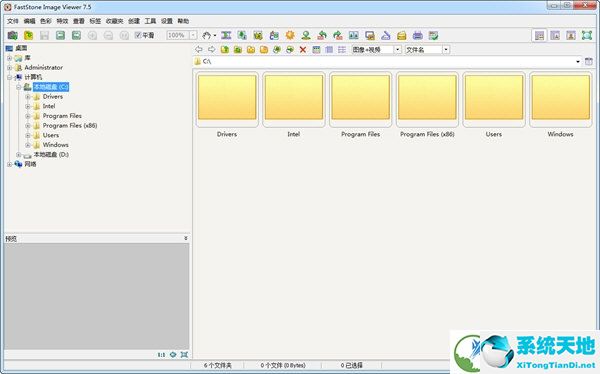Open the compare selected images tool

point(354,36)
